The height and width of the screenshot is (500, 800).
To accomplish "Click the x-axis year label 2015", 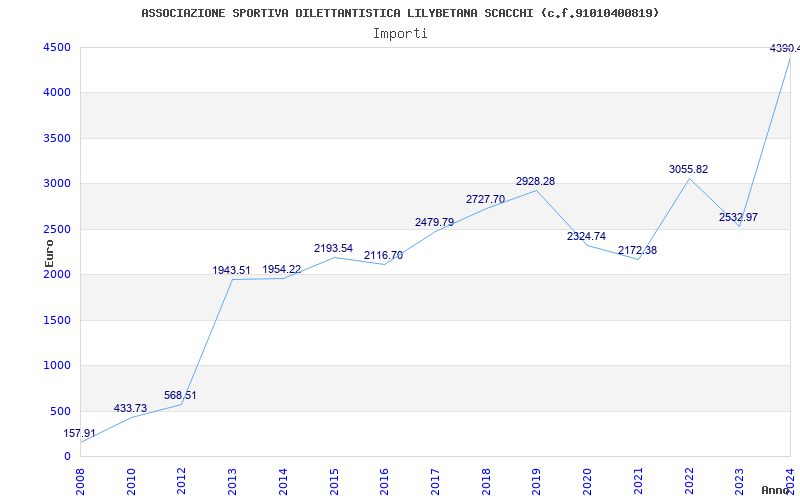I will tap(334, 482).
